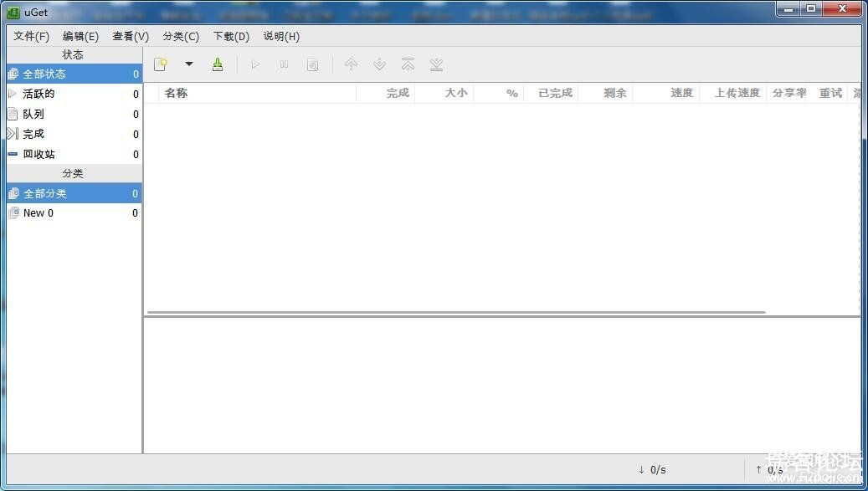Click the 分类 panel header
This screenshot has width=868, height=491.
click(x=74, y=174)
